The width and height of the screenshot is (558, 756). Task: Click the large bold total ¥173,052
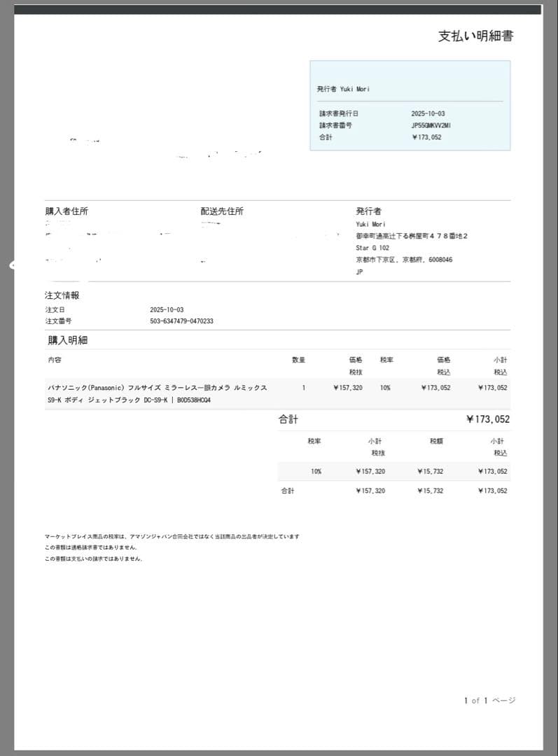(487, 420)
